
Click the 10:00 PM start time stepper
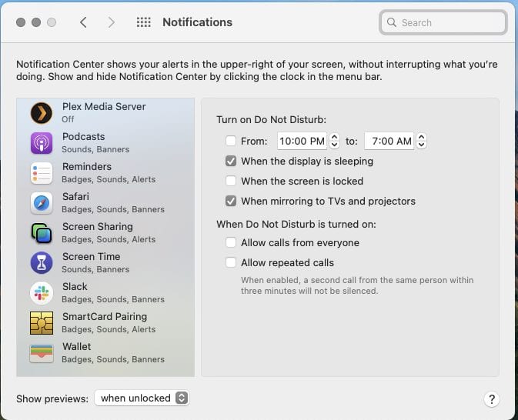click(x=334, y=142)
